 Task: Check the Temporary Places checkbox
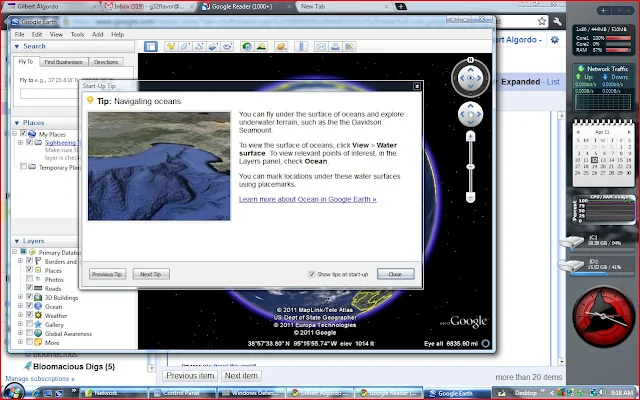click(x=24, y=166)
